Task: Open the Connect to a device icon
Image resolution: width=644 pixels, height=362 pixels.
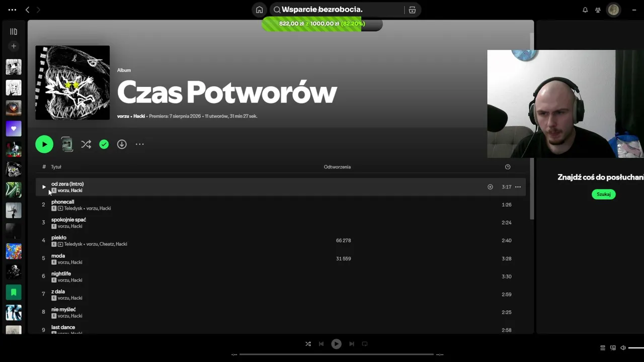Action: click(613, 348)
